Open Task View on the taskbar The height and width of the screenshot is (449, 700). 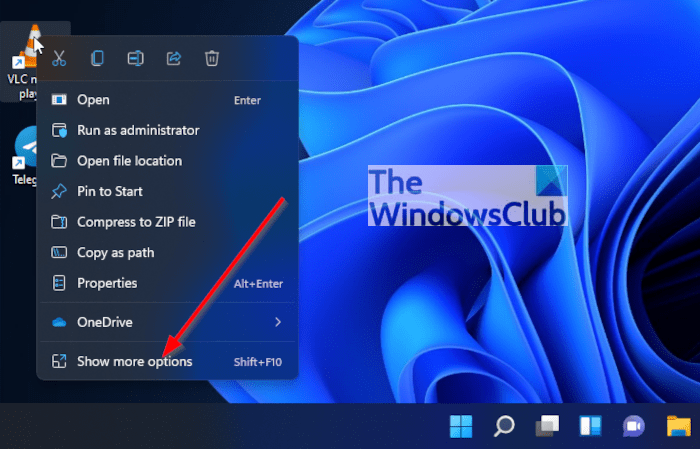[x=547, y=426]
